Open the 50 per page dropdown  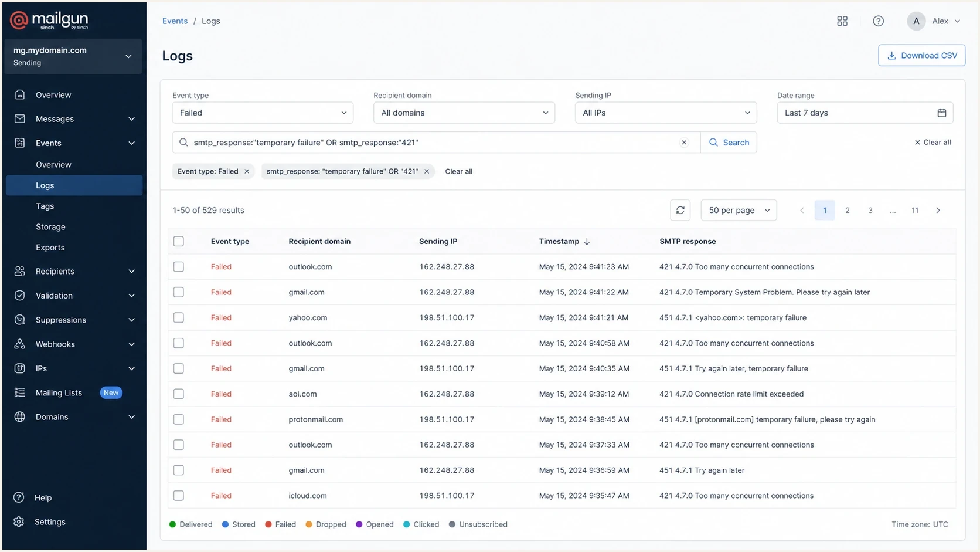click(x=739, y=210)
